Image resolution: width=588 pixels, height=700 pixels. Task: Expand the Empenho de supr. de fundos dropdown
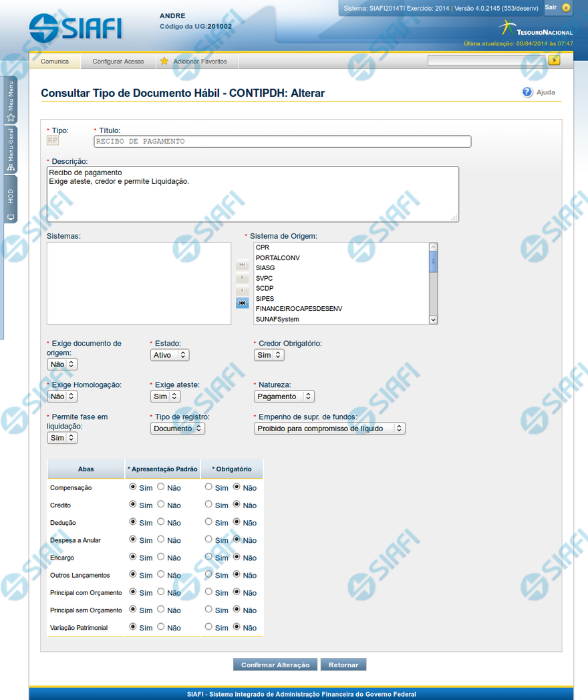329,429
